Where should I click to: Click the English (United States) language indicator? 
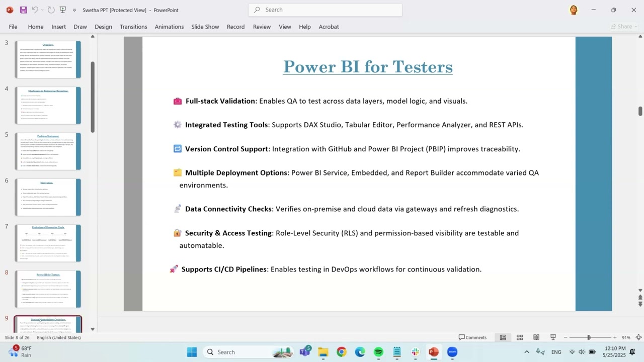[x=58, y=337]
